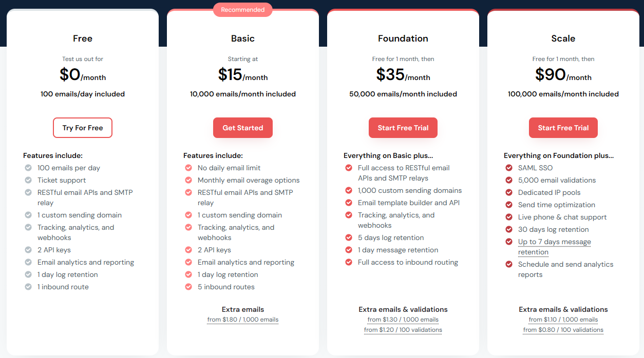This screenshot has width=644, height=358.
Task: Click the checkmark icon beside SAML SSO
Action: 509,168
